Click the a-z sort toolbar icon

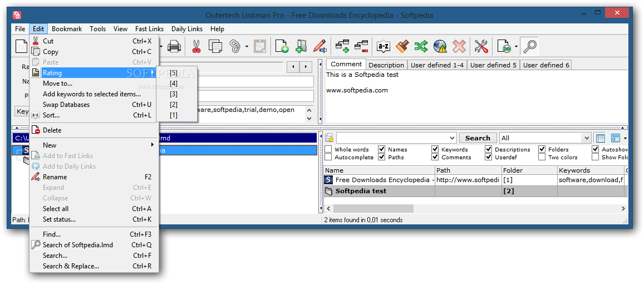pyautogui.click(x=383, y=46)
